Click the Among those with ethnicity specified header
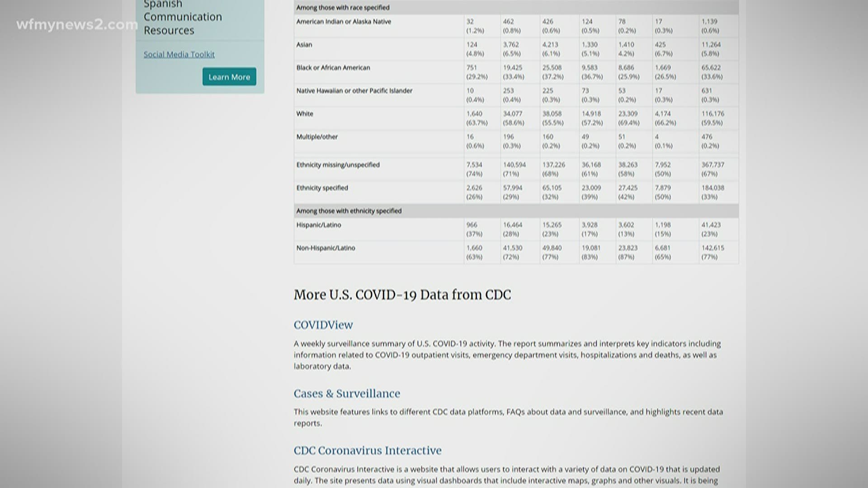This screenshot has height=488, width=868. tap(348, 211)
